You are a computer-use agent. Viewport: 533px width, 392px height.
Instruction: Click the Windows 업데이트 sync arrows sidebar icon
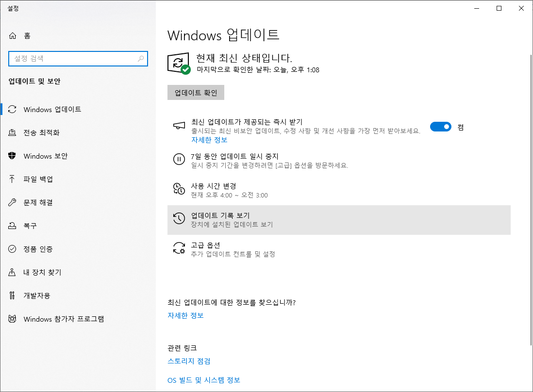tap(12, 109)
